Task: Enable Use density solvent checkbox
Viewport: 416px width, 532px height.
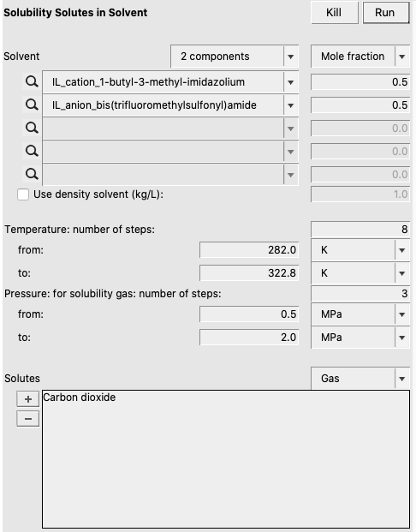Action: (x=23, y=194)
